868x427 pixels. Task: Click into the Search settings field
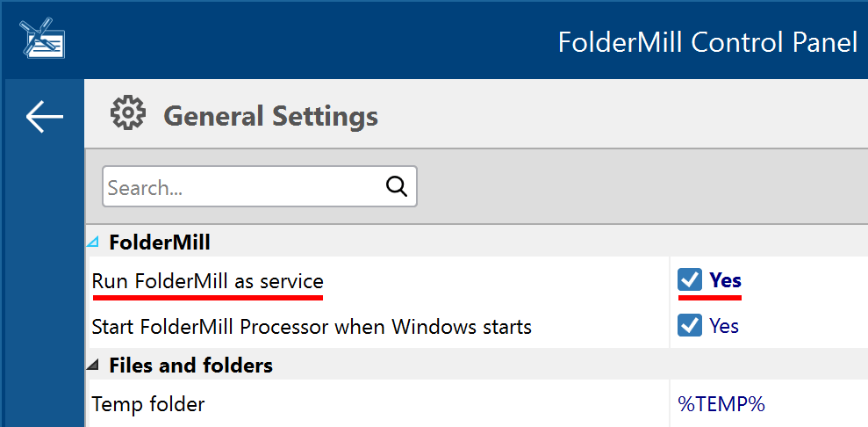click(x=259, y=186)
